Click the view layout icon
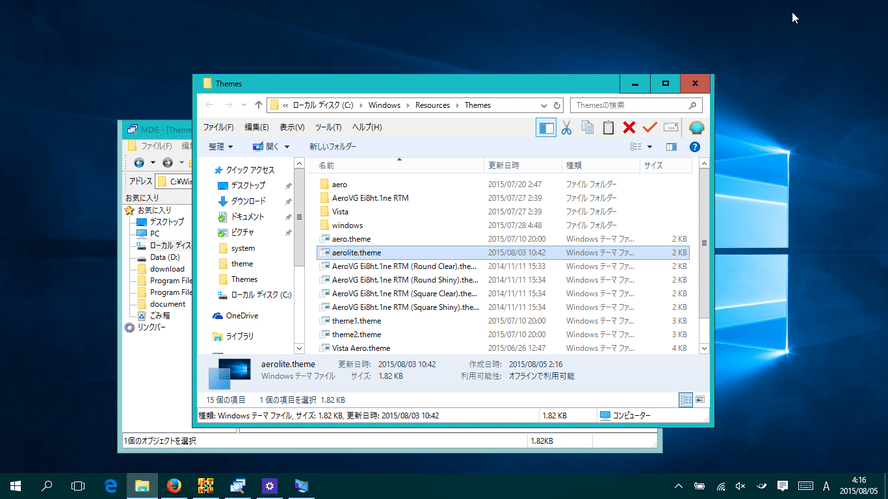 636,147
